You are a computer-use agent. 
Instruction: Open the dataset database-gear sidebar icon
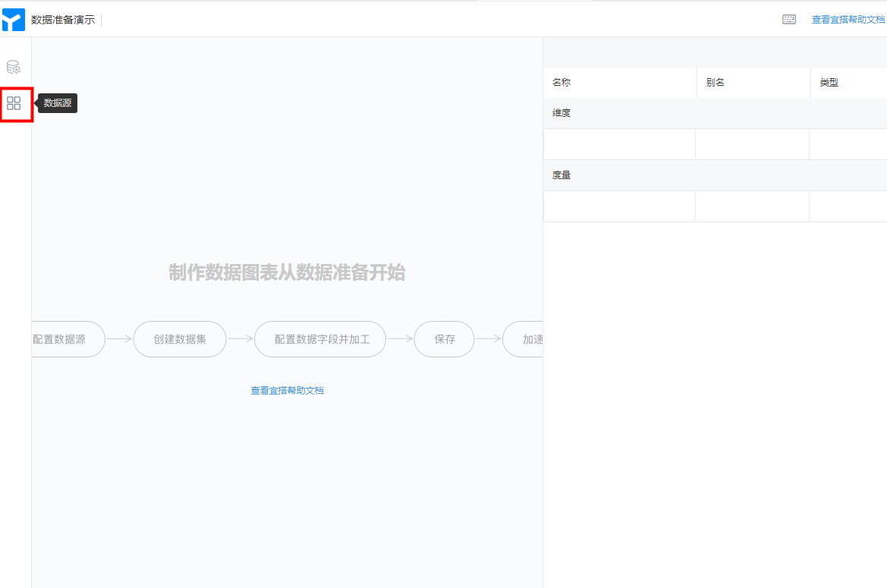tap(14, 68)
